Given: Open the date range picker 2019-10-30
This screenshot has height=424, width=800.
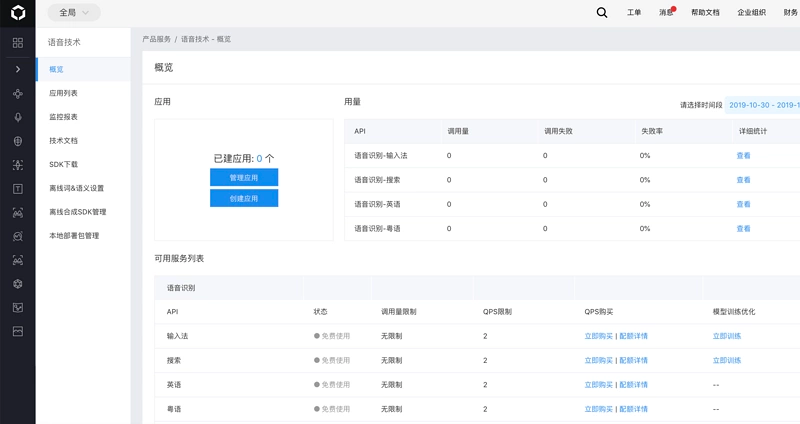Looking at the screenshot, I should (x=763, y=105).
